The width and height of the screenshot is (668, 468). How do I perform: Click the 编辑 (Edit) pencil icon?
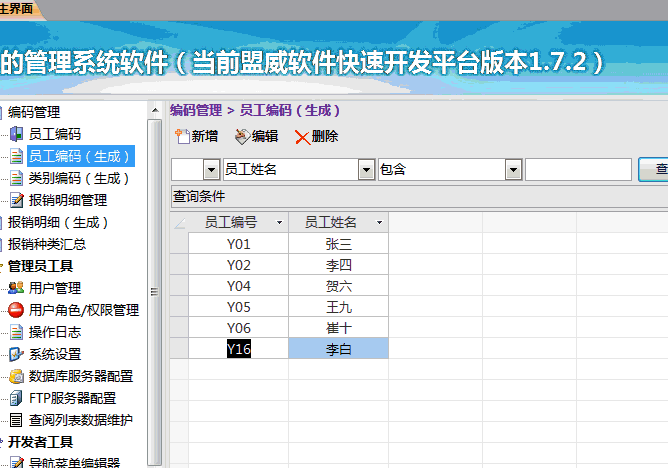click(242, 137)
